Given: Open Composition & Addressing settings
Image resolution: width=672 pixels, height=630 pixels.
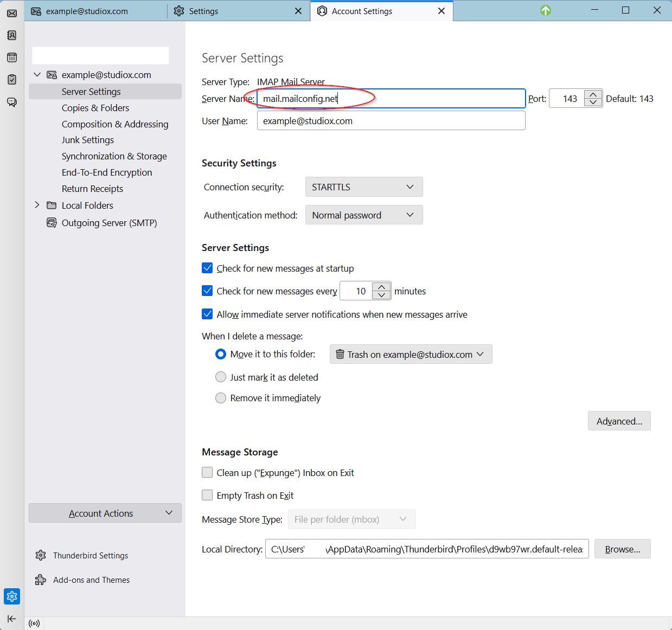Looking at the screenshot, I should tap(115, 124).
